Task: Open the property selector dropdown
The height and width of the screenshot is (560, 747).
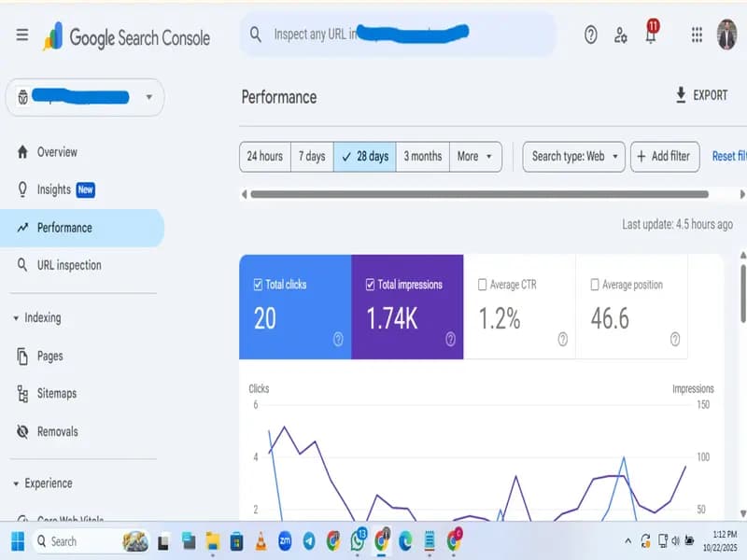Action: 85,97
